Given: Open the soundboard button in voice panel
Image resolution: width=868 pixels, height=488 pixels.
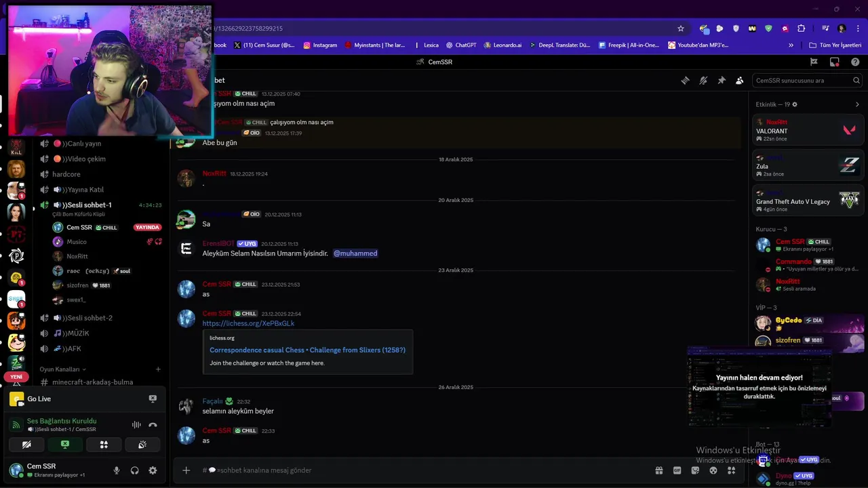Looking at the screenshot, I should pos(142,445).
